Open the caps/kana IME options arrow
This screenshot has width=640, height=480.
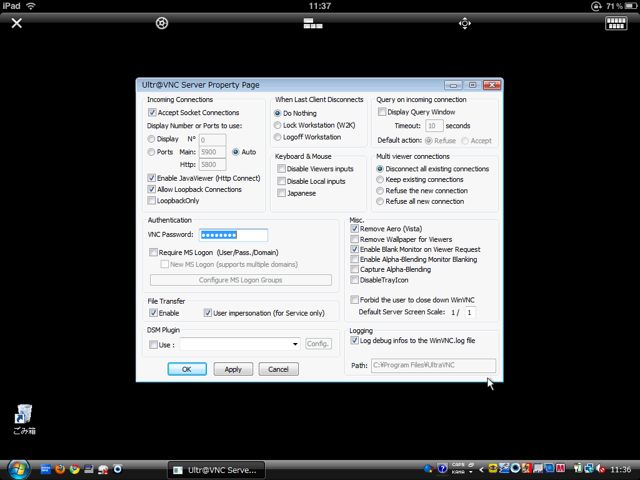pos(471,472)
